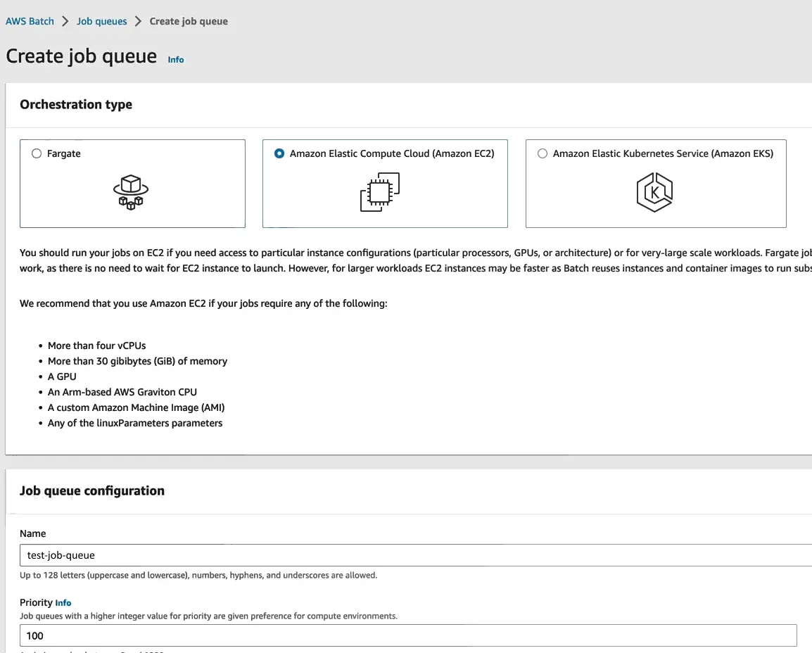Viewport: 812px width, 653px height.
Task: Click the Amazon EC2 chip icon
Action: [379, 192]
